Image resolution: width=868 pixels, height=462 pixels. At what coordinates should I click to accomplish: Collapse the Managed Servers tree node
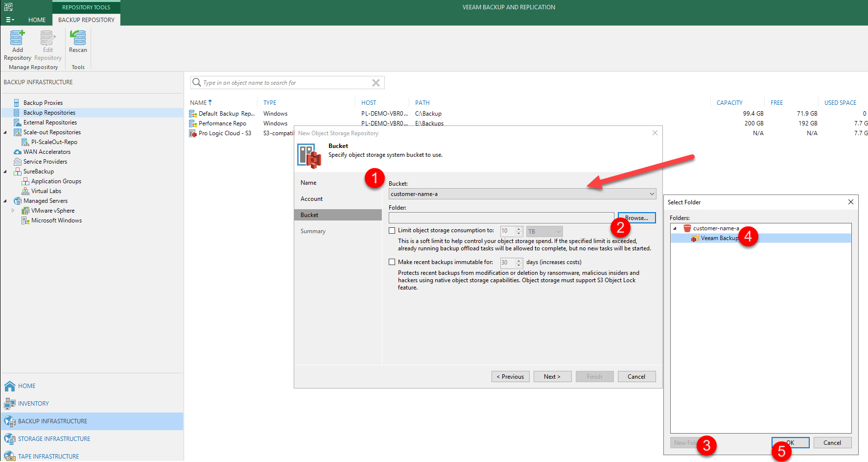point(5,201)
